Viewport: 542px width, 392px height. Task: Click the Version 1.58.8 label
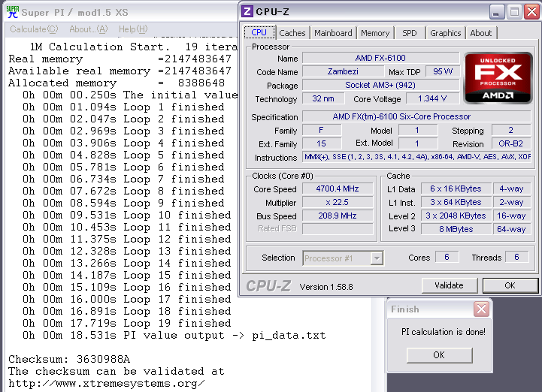tap(326, 287)
